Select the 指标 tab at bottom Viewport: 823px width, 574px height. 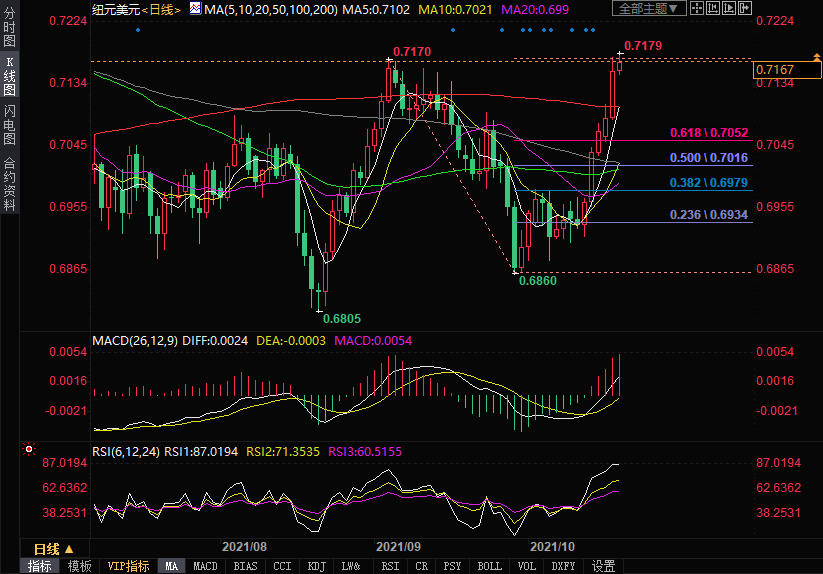(x=40, y=566)
